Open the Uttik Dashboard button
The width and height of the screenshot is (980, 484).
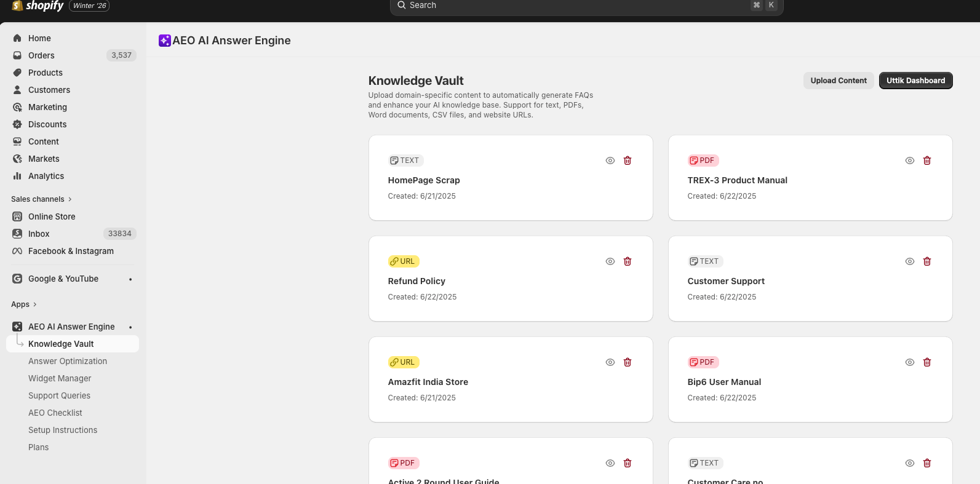(915, 81)
